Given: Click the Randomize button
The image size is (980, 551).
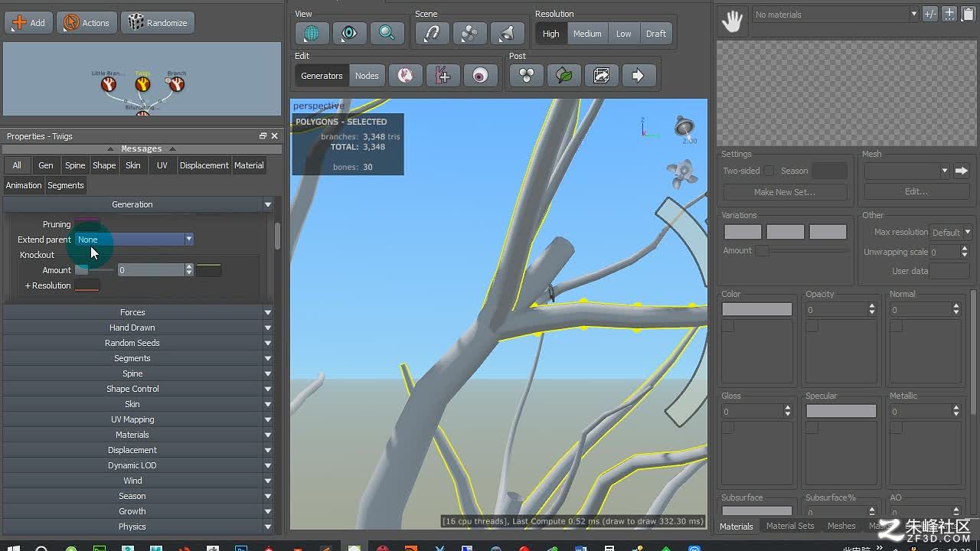Looking at the screenshot, I should click(158, 22).
